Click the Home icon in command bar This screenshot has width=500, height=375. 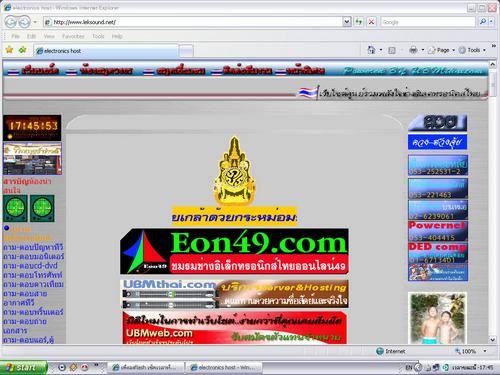click(371, 50)
